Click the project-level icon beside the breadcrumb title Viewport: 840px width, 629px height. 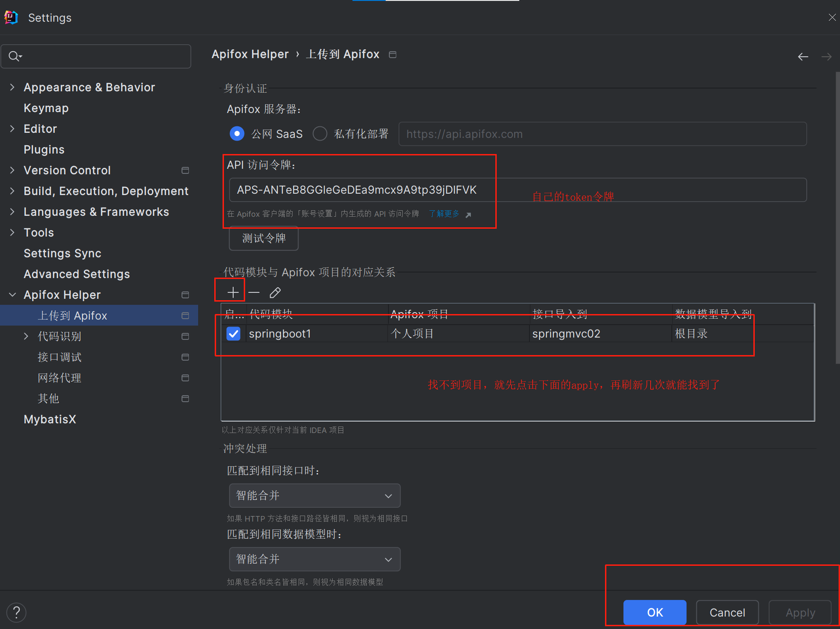tap(393, 54)
